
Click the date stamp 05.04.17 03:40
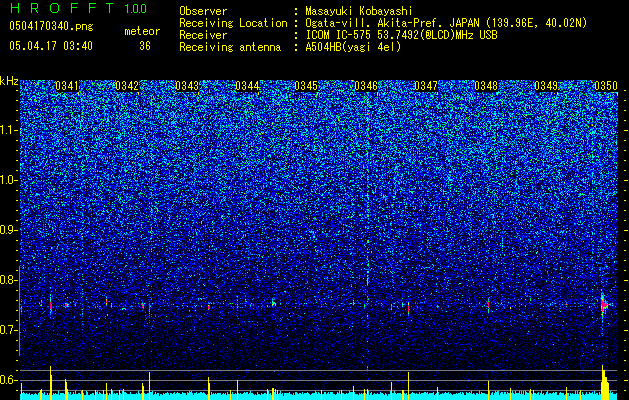(x=51, y=46)
